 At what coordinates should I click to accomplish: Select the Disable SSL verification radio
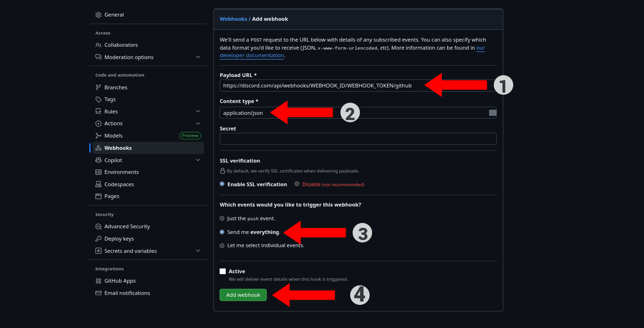click(297, 184)
